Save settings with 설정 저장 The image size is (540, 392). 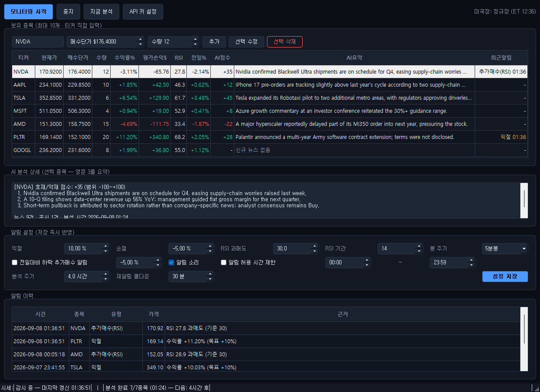(505, 277)
